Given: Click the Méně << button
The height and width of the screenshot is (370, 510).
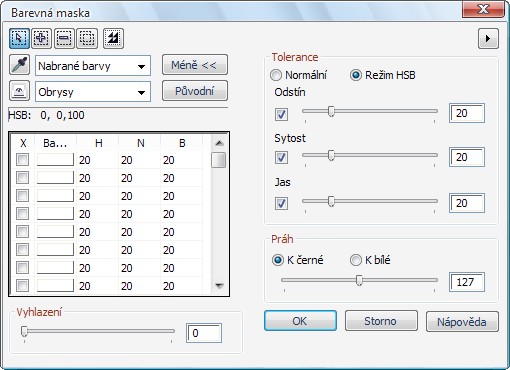Looking at the screenshot, I should pos(195,65).
